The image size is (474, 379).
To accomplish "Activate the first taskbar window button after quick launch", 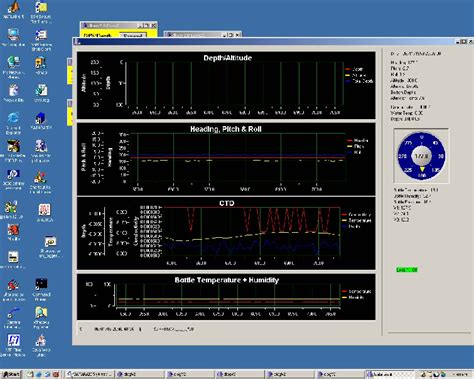I will coord(89,374).
